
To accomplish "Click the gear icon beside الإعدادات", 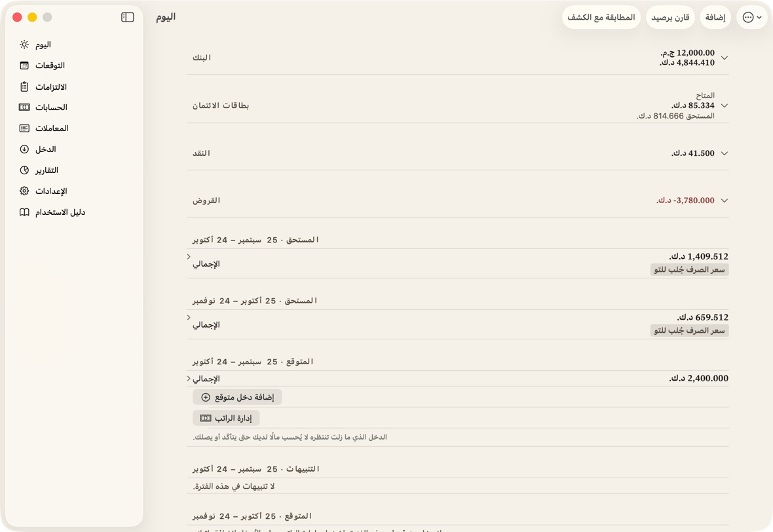I will point(24,191).
